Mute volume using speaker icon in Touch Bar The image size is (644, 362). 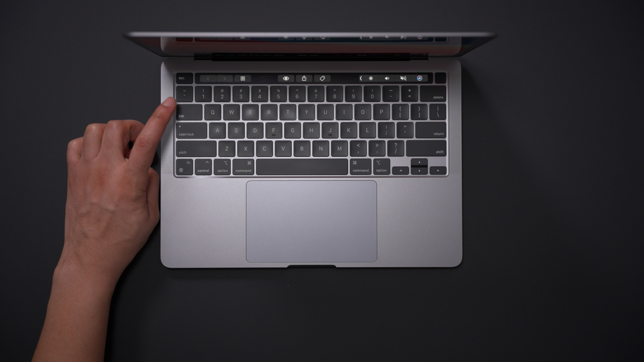(403, 79)
